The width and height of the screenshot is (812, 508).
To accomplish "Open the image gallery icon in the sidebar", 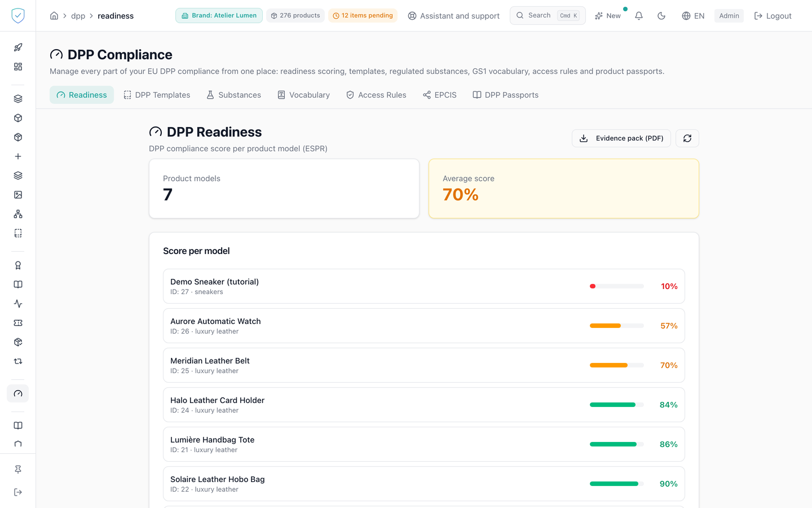I will point(18,195).
